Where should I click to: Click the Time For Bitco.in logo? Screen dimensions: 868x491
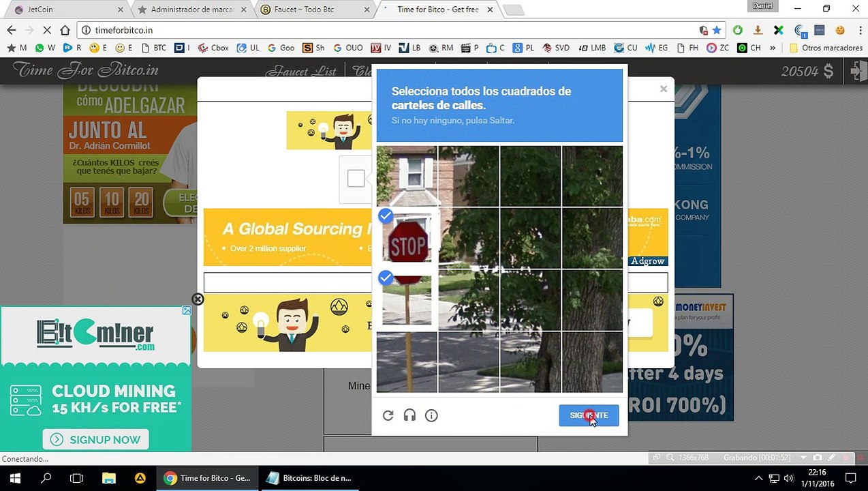[x=86, y=70]
